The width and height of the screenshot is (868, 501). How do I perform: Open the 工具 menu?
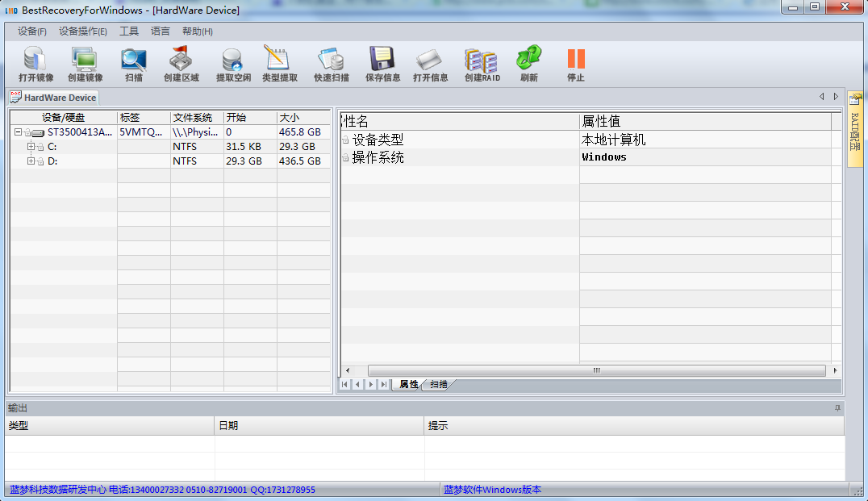[129, 31]
